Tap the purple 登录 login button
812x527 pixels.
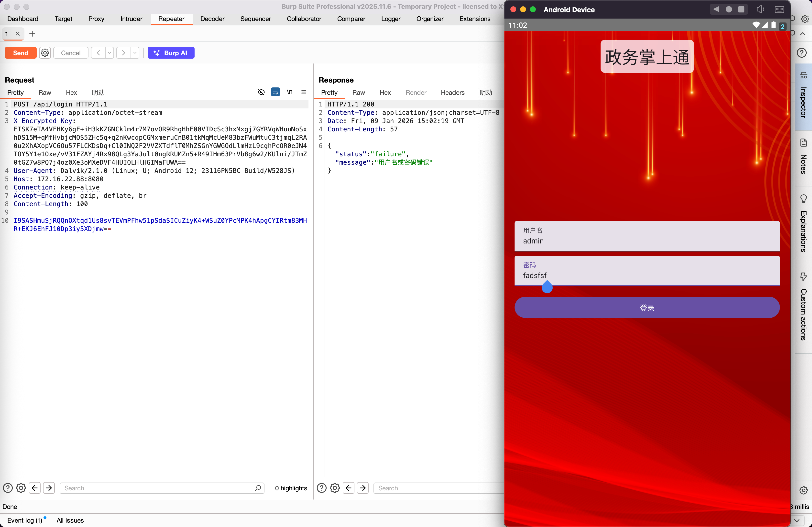click(647, 307)
